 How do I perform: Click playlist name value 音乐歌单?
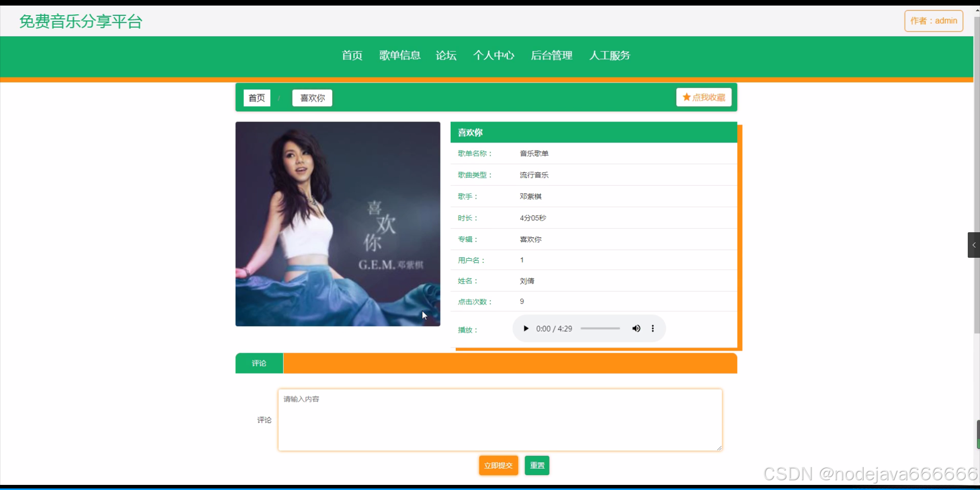tap(534, 154)
